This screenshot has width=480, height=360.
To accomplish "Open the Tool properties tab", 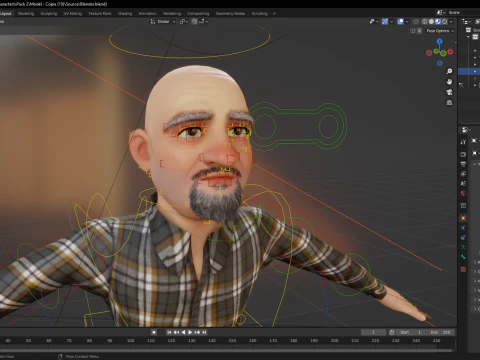I will [463, 142].
